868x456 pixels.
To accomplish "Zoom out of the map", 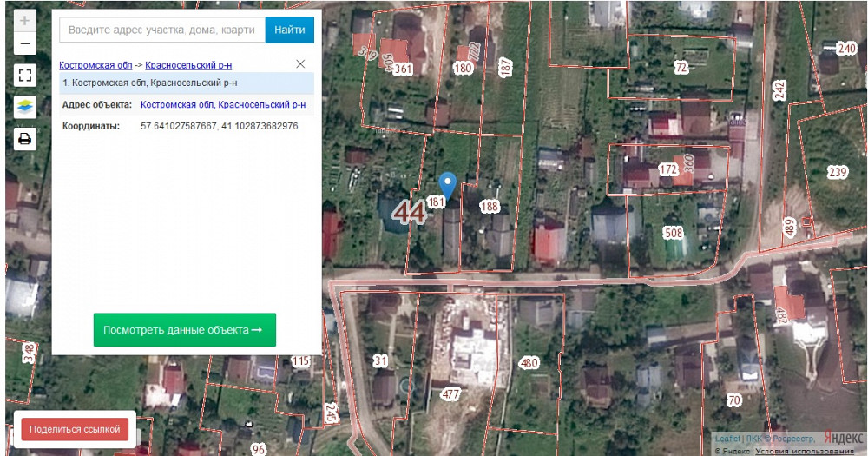I will [25, 43].
